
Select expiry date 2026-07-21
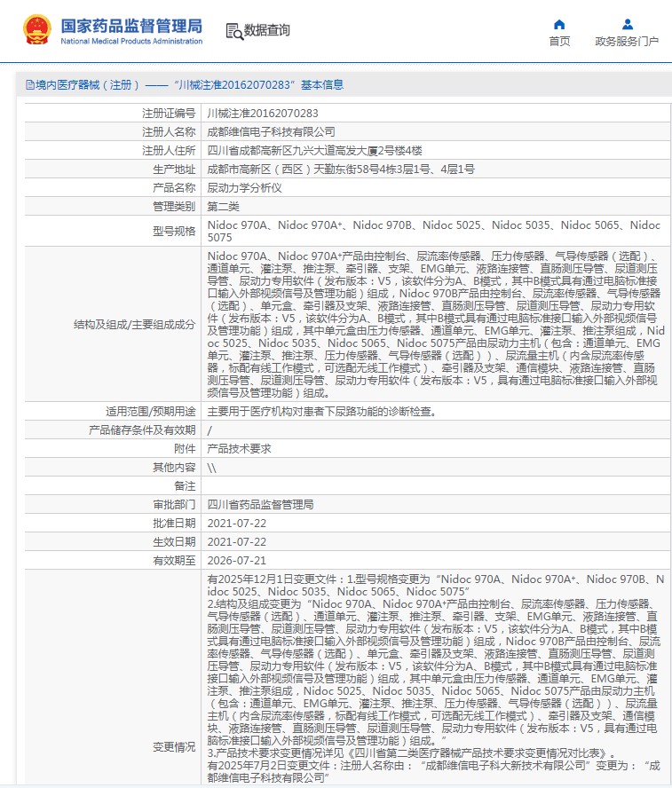(x=237, y=560)
